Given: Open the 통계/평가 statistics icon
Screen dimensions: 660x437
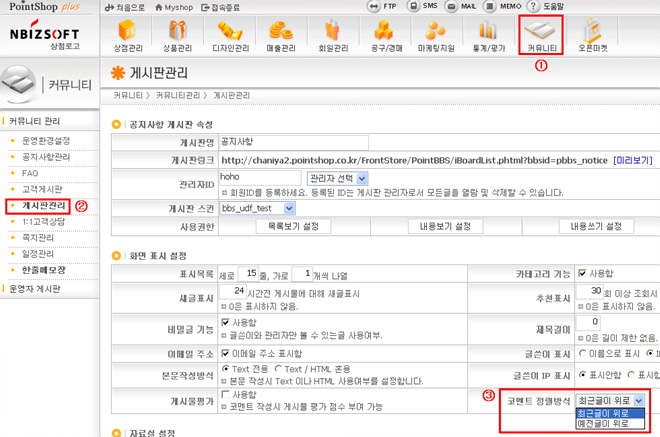Looking at the screenshot, I should tap(490, 35).
